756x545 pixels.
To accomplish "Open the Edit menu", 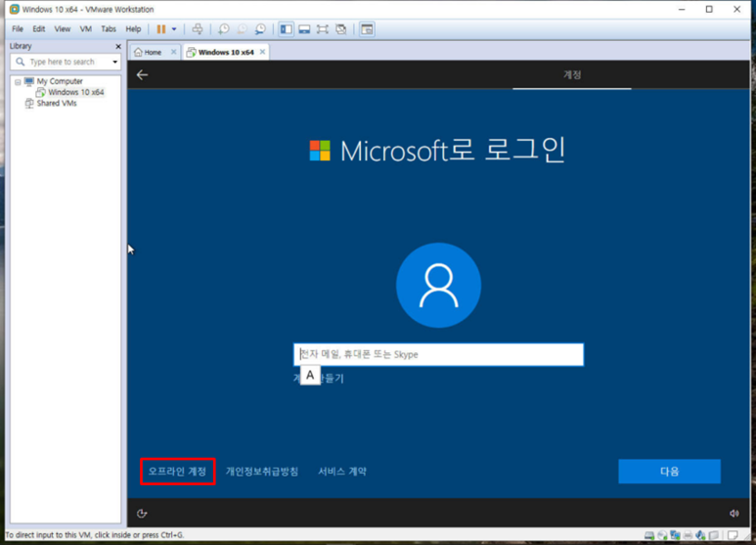I will tap(38, 29).
